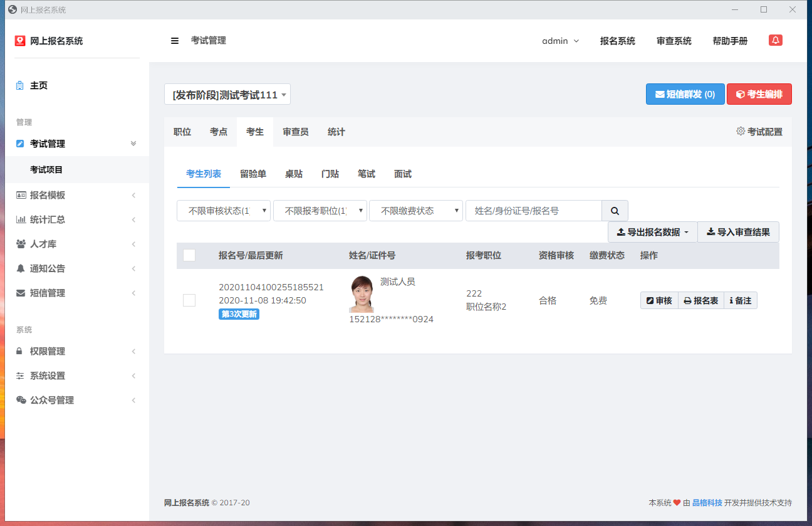Expand the admin user menu
Image resolution: width=812 pixels, height=526 pixels.
coord(560,41)
